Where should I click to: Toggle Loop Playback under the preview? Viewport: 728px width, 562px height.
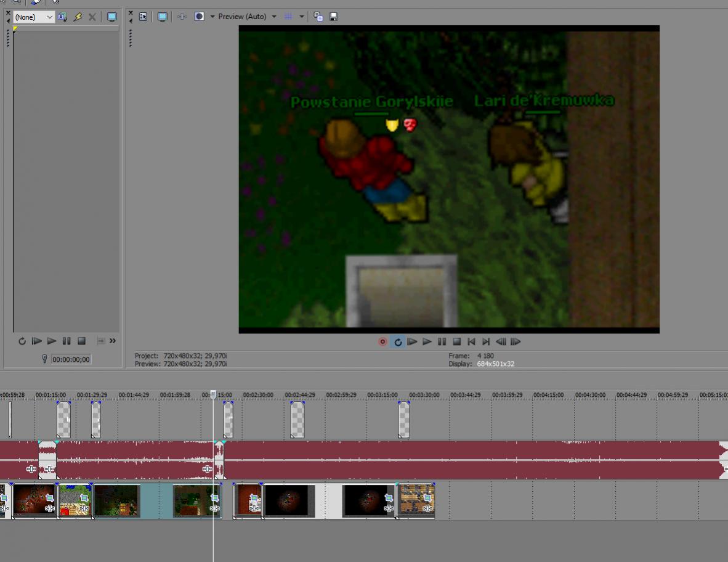click(398, 342)
